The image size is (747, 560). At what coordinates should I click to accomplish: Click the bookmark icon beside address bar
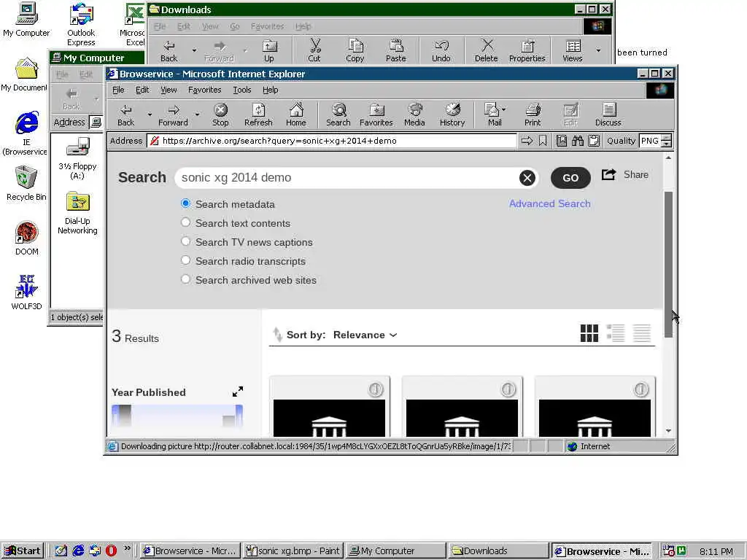coord(543,141)
